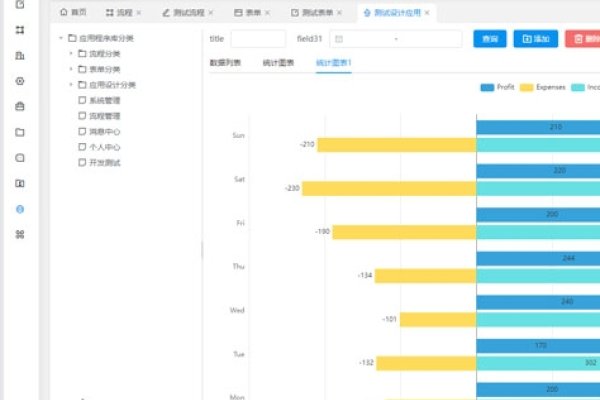600x400 pixels.
Task: Collapse the 应用程序库分类 root node arrow
Action: pyautogui.click(x=61, y=38)
